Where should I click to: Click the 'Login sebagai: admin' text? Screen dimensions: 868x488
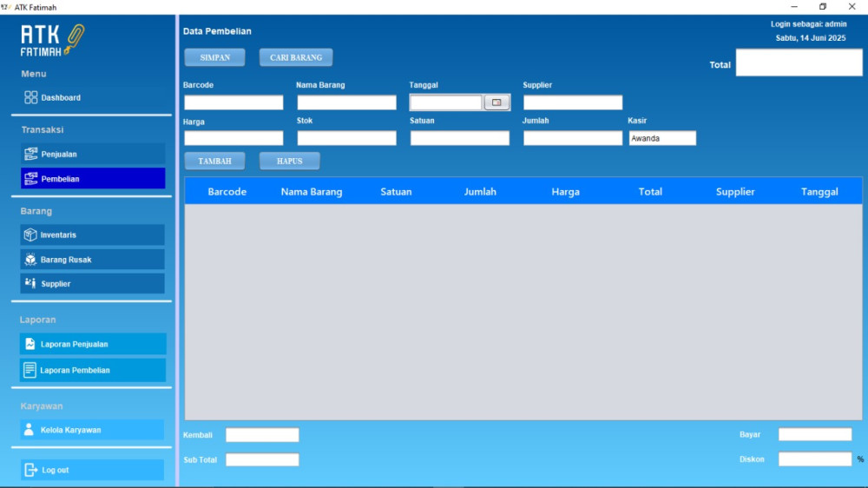(x=809, y=24)
